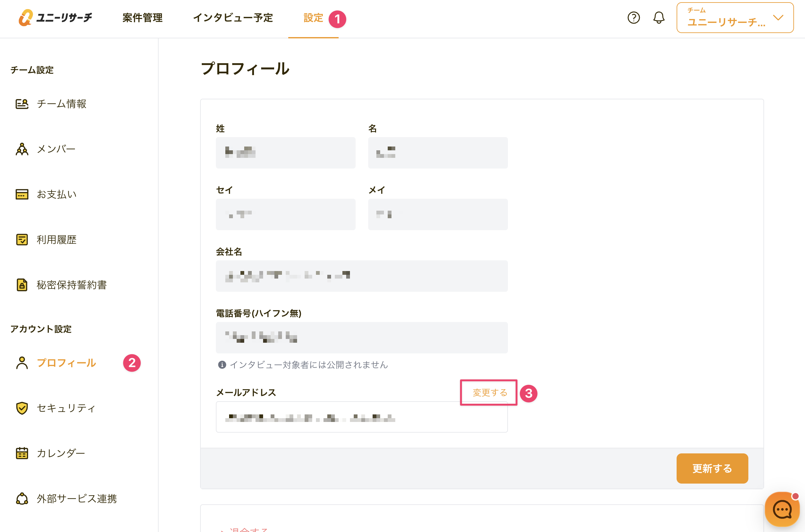Open 外部サービス連携 settings
This screenshot has width=805, height=532.
point(76,498)
